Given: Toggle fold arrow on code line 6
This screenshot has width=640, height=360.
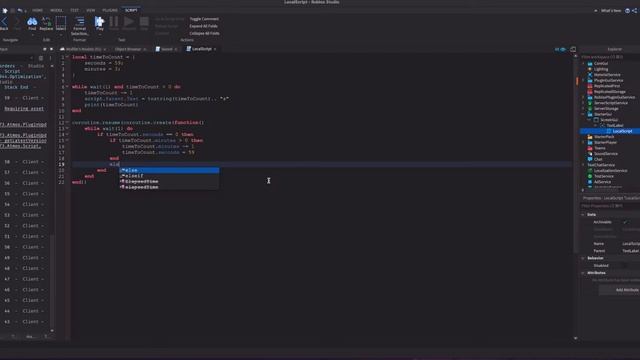Looking at the screenshot, I should point(67,87).
